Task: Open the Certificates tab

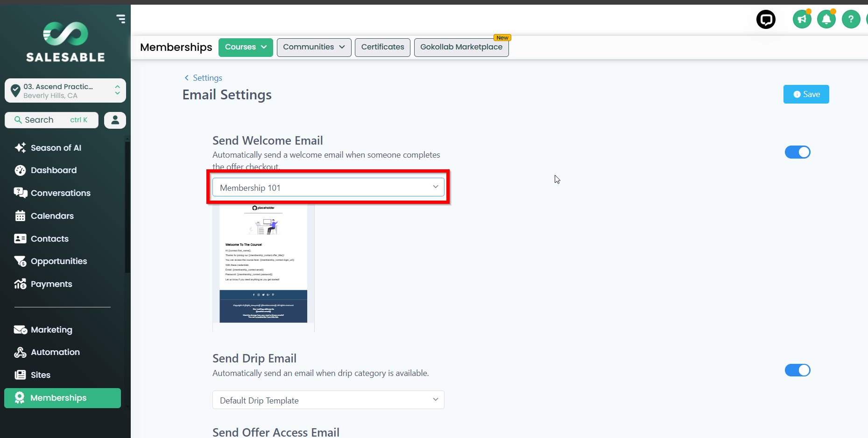Action: [x=382, y=47]
